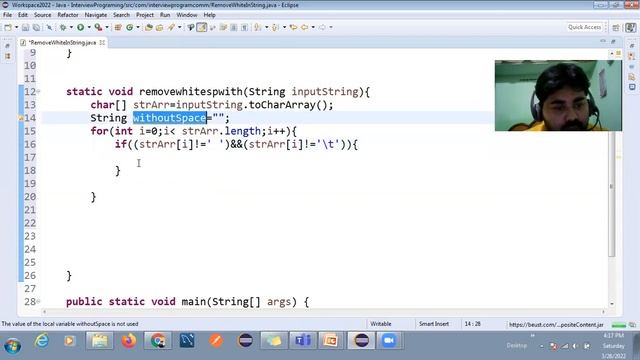Click the 14 : 28 cursor position
The image size is (640, 360).
472,324
